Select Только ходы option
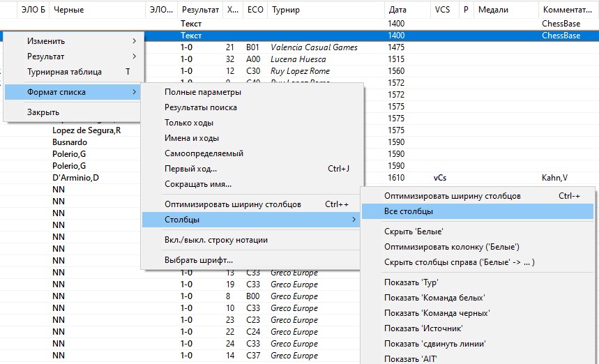The height and width of the screenshot is (364, 599). (251, 123)
